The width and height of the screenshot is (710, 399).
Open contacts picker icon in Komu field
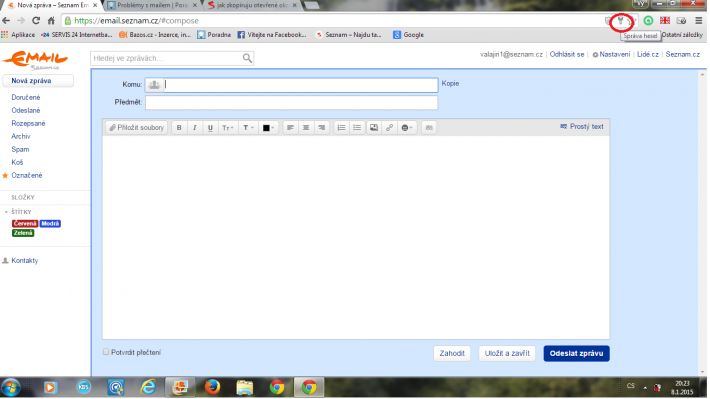(154, 85)
